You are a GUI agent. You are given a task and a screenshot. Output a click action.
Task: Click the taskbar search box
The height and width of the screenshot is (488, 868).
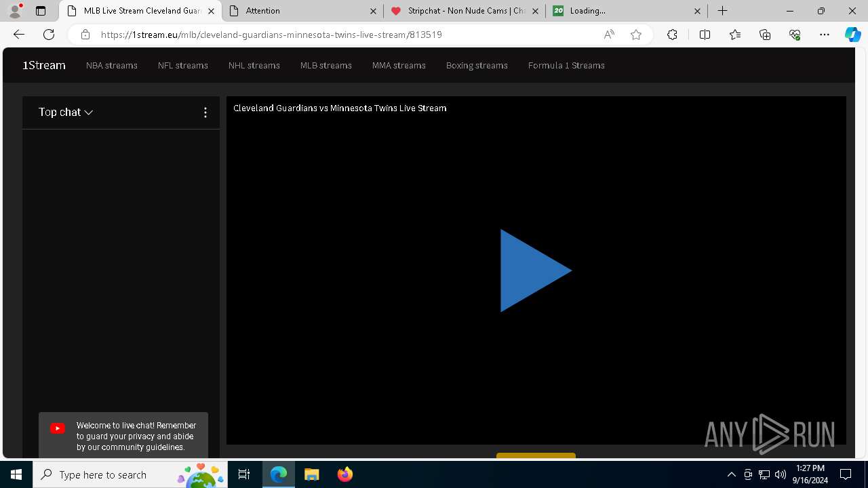[x=130, y=474]
